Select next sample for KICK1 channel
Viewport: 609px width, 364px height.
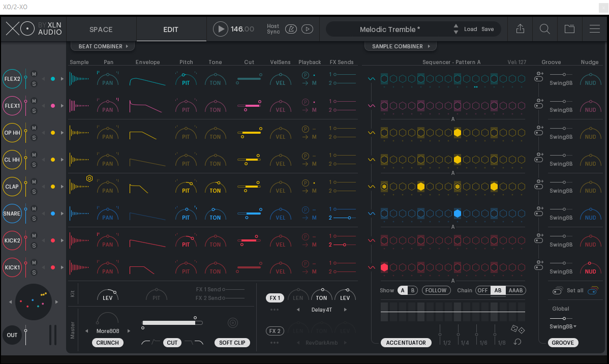pyautogui.click(x=62, y=267)
